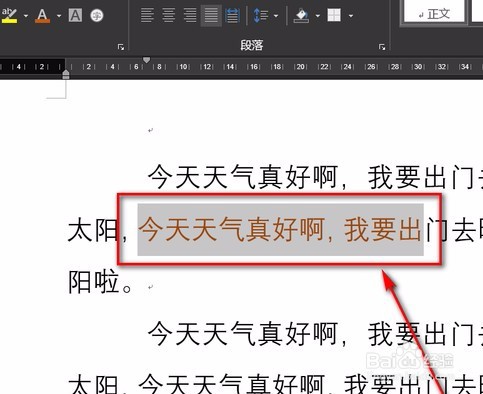The height and width of the screenshot is (394, 483).
Task: Click enclosed character circle icon
Action: click(x=97, y=15)
